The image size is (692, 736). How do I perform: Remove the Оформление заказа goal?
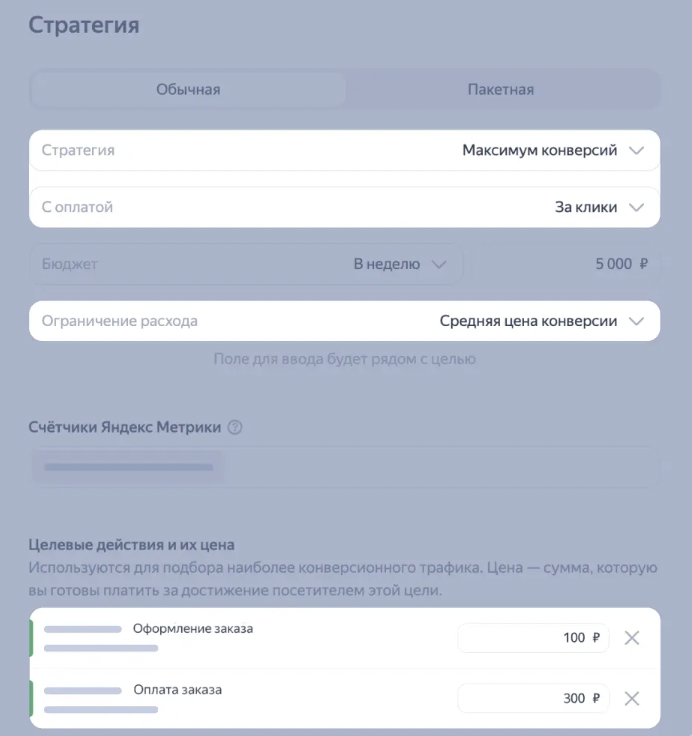click(x=632, y=637)
